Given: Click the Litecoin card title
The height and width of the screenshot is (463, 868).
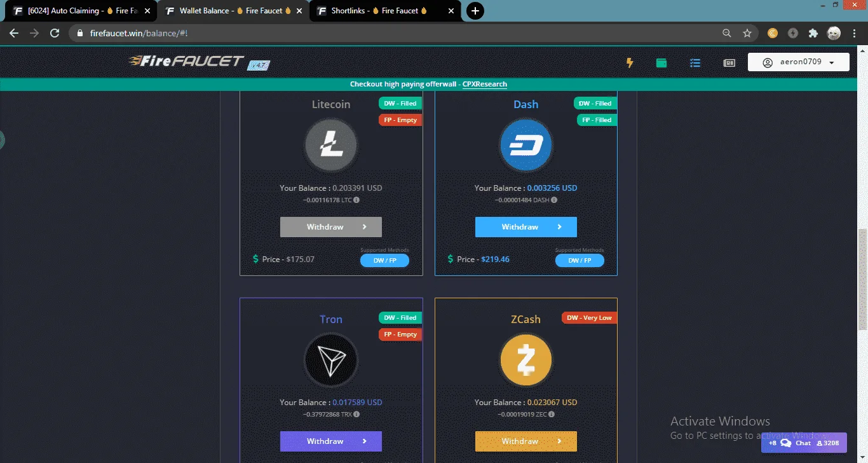Looking at the screenshot, I should pos(331,104).
